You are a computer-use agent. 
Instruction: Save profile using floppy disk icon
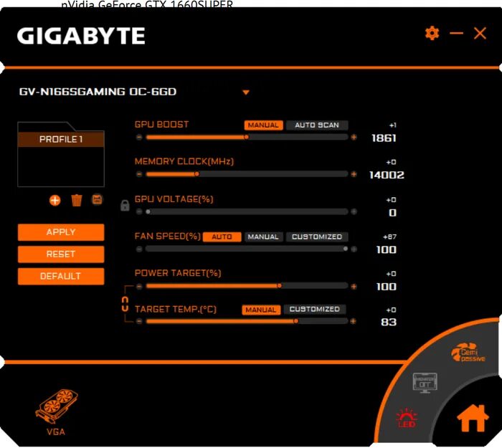coord(98,200)
